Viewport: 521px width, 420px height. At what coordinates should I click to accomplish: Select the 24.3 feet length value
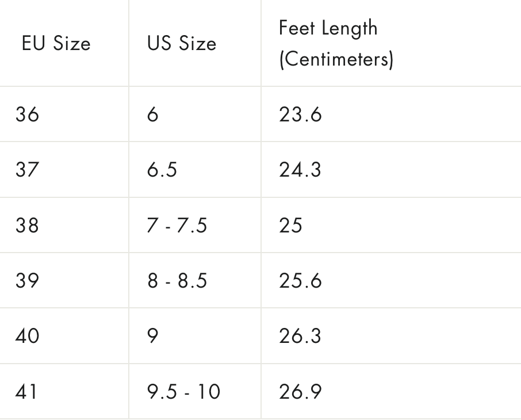tap(300, 170)
